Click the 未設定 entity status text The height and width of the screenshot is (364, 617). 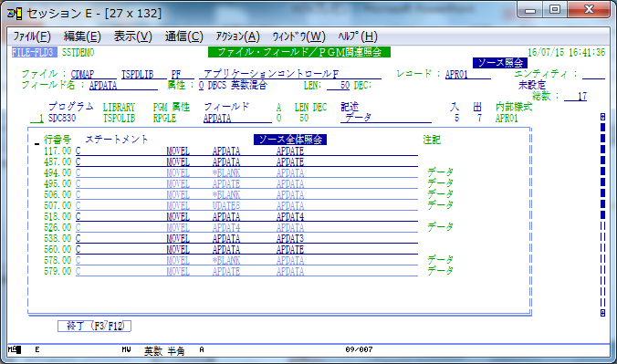[532, 85]
